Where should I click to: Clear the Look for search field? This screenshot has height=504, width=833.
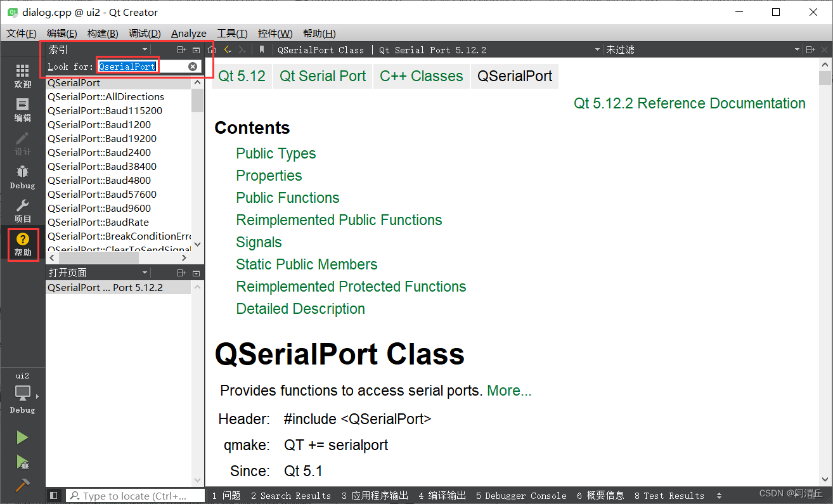pos(193,67)
